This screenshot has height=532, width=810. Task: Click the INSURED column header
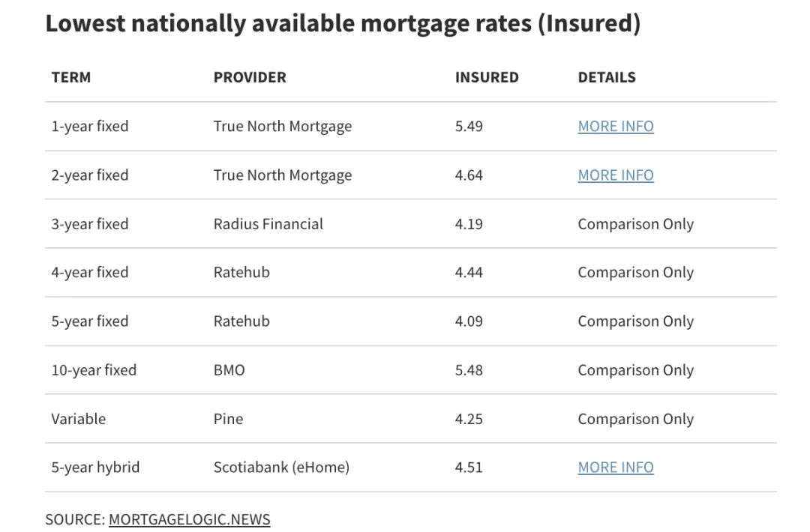click(487, 77)
